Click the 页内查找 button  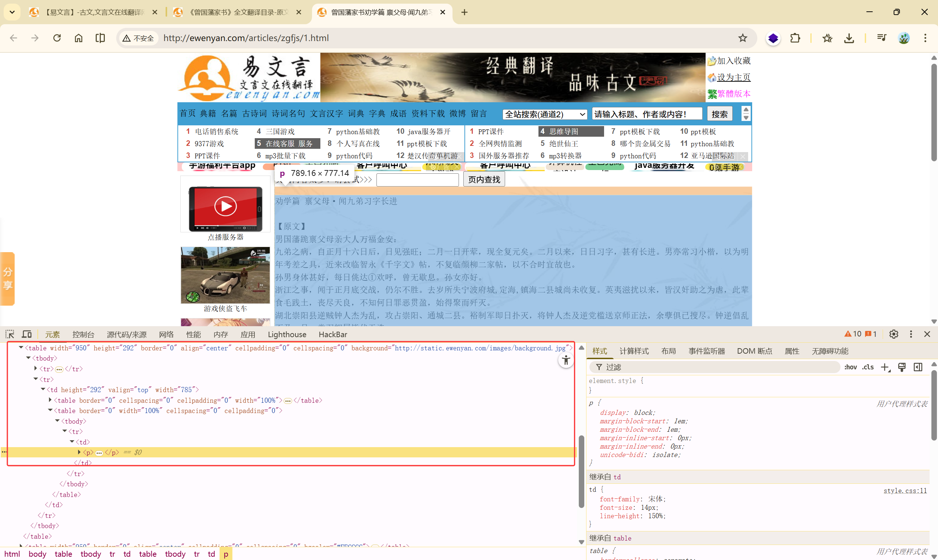pyautogui.click(x=484, y=180)
